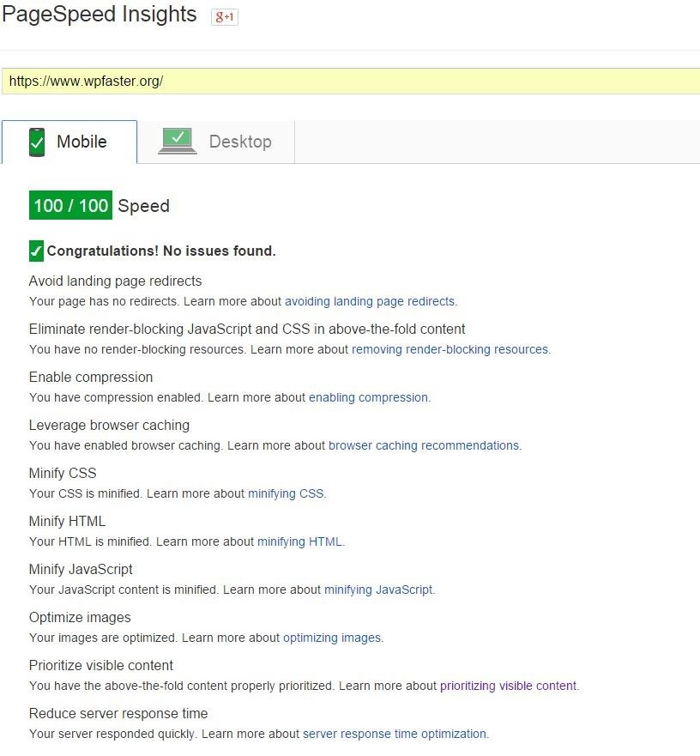Open the avoiding landing page redirects link
The width and height of the screenshot is (700, 756).
point(370,301)
